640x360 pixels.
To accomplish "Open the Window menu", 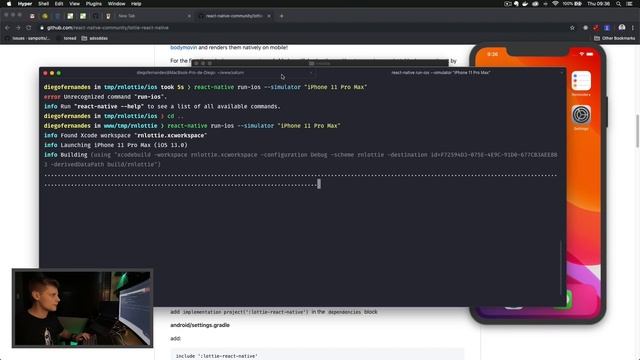I will pyautogui.click(x=117, y=4).
